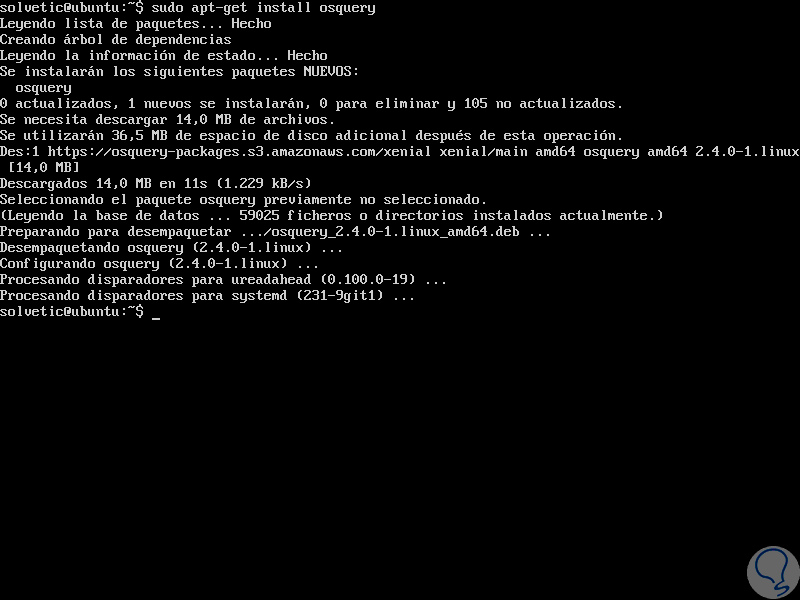Click the 'Se necesita descargar 14,0 MB' line
The height and width of the screenshot is (600, 800).
(x=167, y=119)
